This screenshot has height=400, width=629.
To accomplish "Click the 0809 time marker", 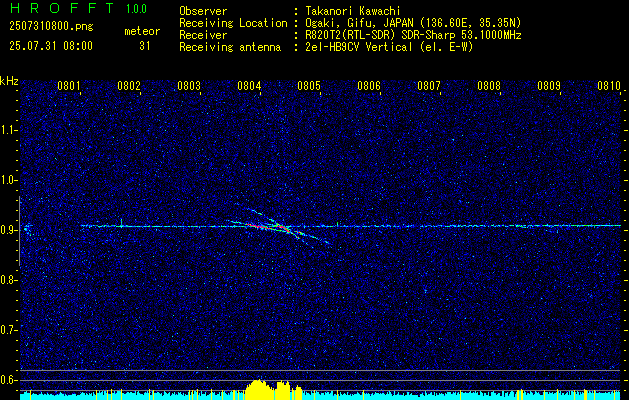I will pos(549,85).
